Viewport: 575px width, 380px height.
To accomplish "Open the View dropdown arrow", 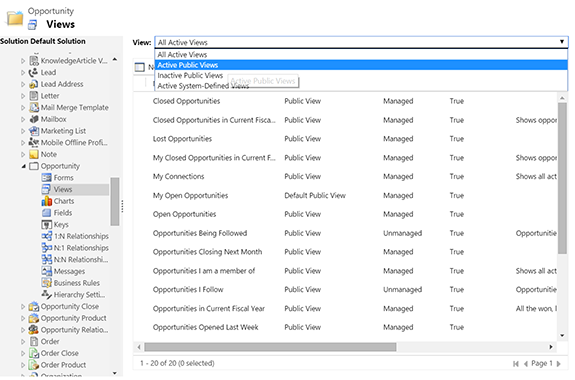I will [561, 42].
